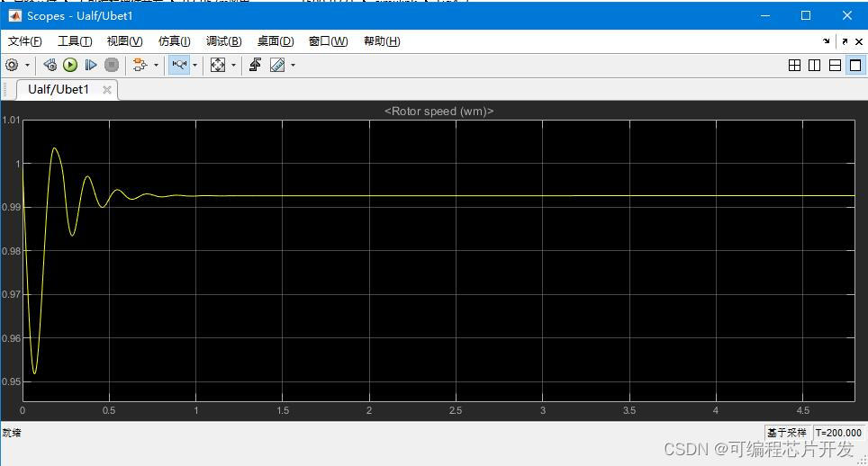The height and width of the screenshot is (466, 868).
Task: Click the scale axes limits icon
Action: click(x=218, y=66)
